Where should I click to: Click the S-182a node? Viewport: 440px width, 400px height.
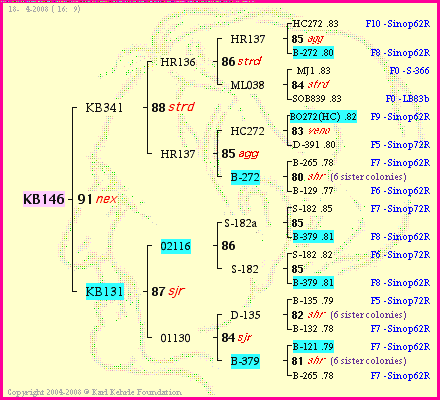pyautogui.click(x=240, y=223)
